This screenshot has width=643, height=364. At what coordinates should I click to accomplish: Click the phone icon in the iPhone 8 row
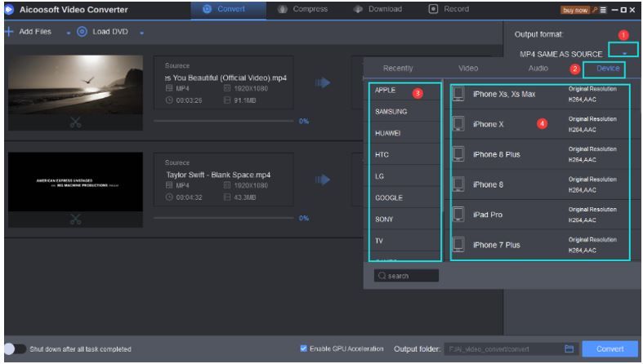coord(458,184)
